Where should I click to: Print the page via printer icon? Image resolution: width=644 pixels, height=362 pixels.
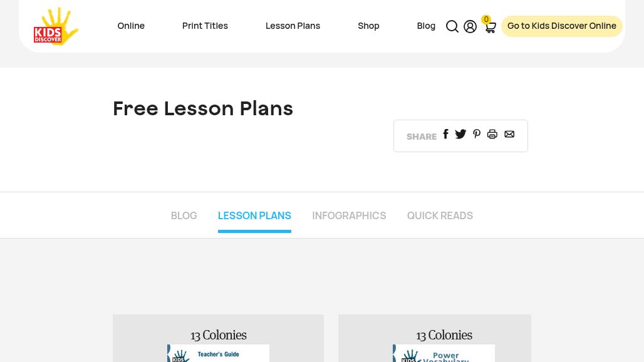tap(492, 134)
